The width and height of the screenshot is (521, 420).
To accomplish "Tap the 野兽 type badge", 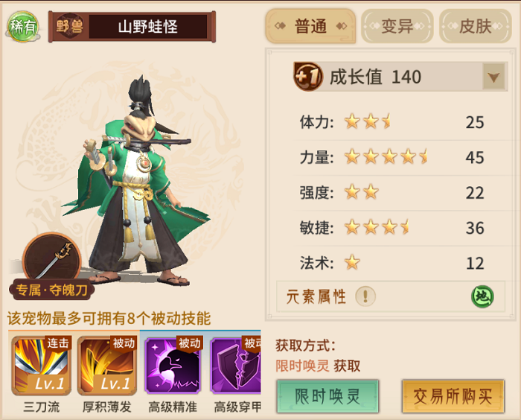I will [69, 27].
